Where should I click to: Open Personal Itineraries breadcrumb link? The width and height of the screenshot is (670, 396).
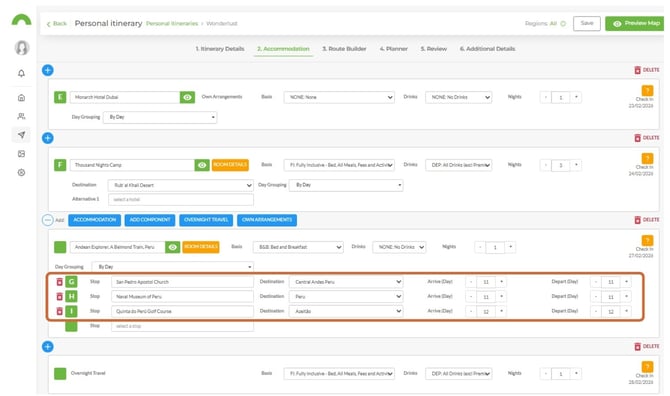click(x=172, y=23)
